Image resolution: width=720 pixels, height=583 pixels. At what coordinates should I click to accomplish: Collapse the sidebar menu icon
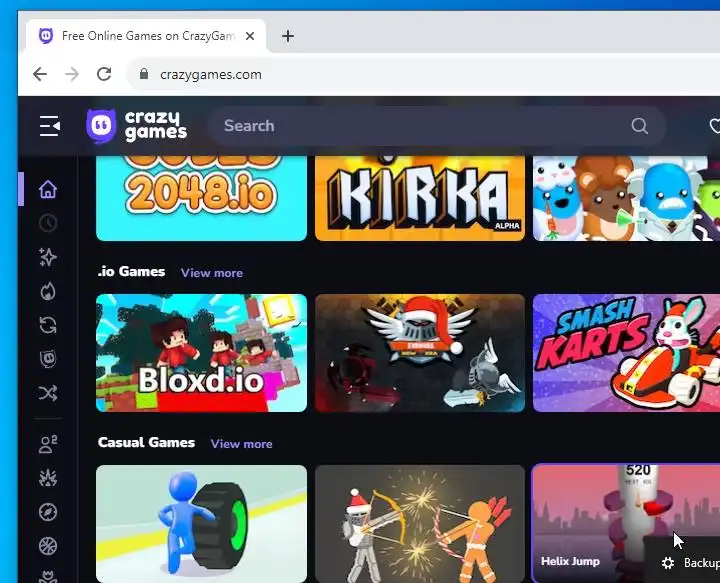pos(50,126)
